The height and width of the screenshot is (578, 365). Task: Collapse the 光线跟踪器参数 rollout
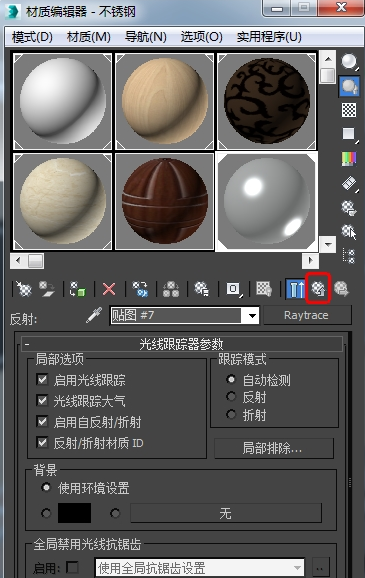click(181, 344)
